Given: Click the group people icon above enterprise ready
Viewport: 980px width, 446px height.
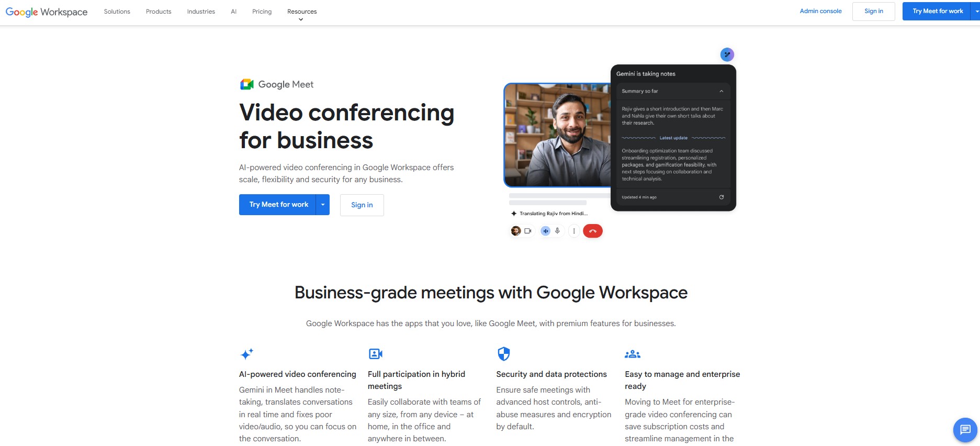Looking at the screenshot, I should click(633, 354).
